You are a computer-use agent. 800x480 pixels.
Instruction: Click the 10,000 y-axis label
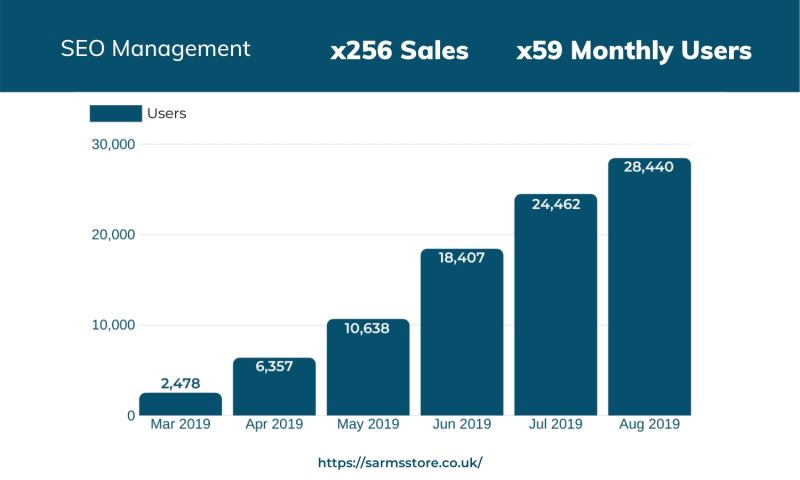(x=112, y=325)
